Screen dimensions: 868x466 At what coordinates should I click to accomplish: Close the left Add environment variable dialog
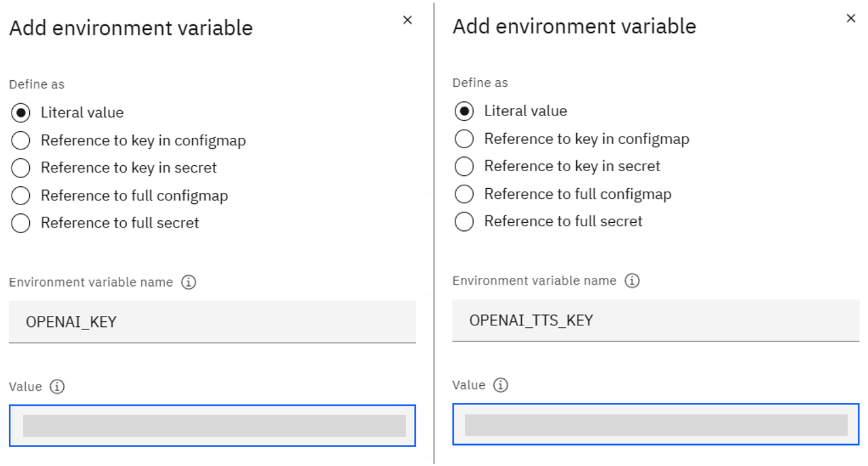pyautogui.click(x=407, y=20)
